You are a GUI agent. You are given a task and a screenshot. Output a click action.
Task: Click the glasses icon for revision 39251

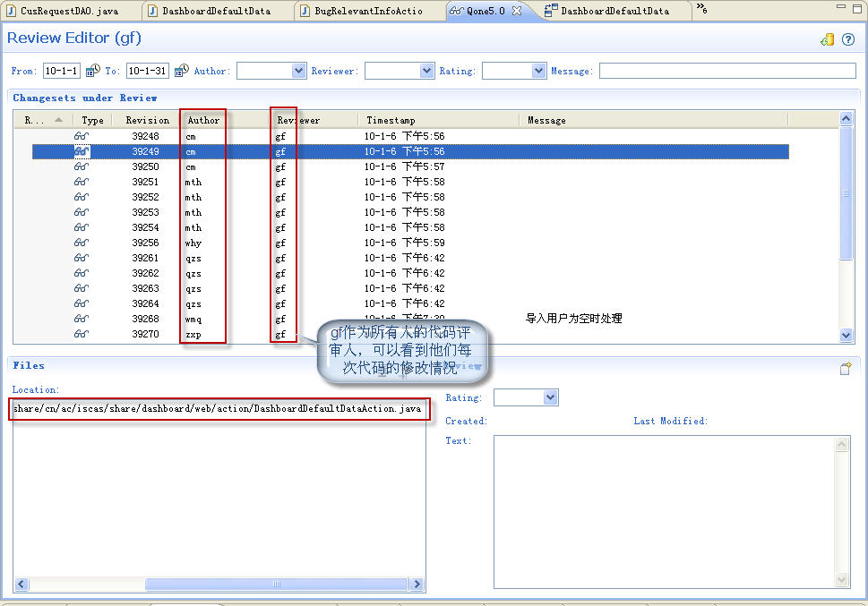click(x=82, y=182)
